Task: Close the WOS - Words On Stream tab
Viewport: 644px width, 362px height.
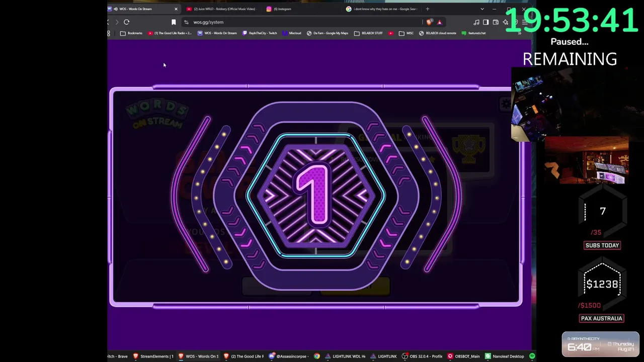Action: 176,9
